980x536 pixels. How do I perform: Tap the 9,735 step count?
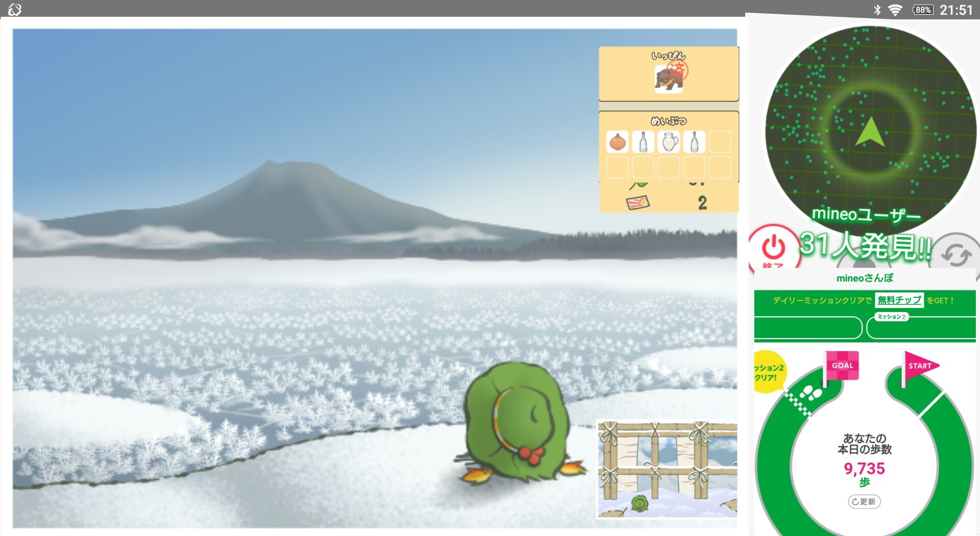[x=864, y=468]
